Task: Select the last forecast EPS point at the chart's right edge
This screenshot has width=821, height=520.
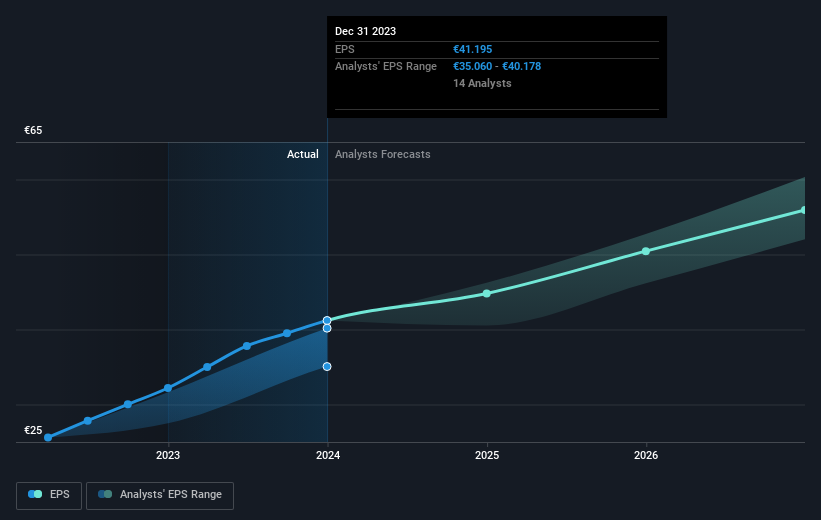Action: tap(803, 210)
